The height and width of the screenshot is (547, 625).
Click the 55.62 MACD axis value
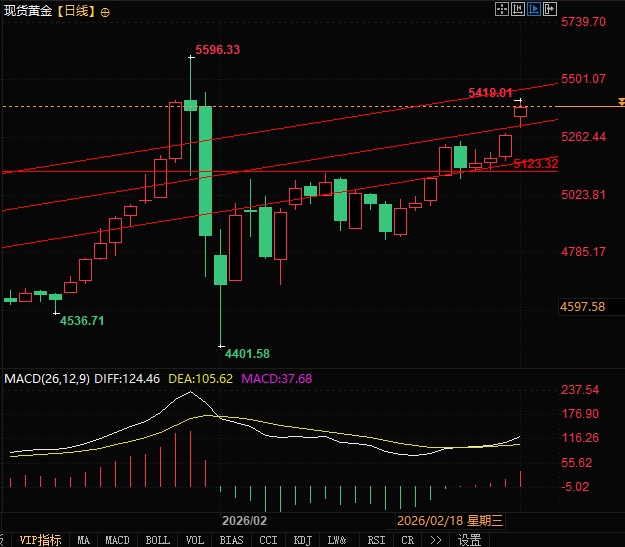coord(577,462)
